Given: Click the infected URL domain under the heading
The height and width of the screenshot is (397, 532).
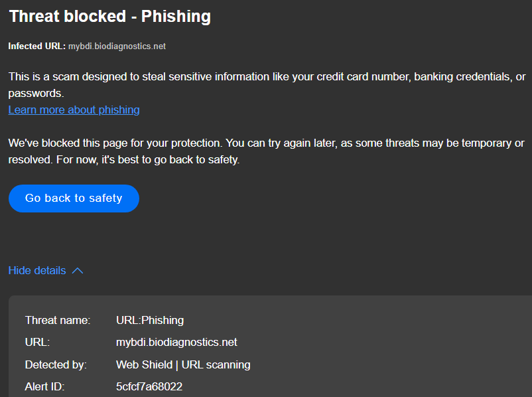Looking at the screenshot, I should tap(117, 46).
